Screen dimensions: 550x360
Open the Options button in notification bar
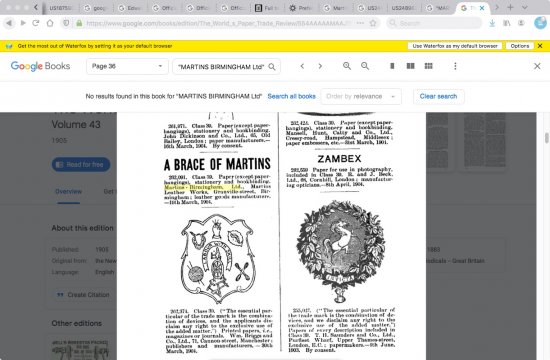tap(519, 46)
